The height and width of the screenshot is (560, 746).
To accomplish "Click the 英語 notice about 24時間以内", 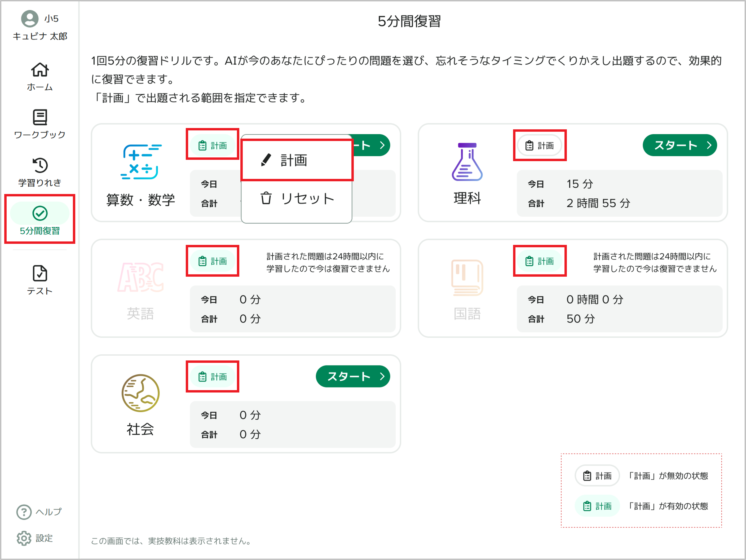I will (x=328, y=262).
